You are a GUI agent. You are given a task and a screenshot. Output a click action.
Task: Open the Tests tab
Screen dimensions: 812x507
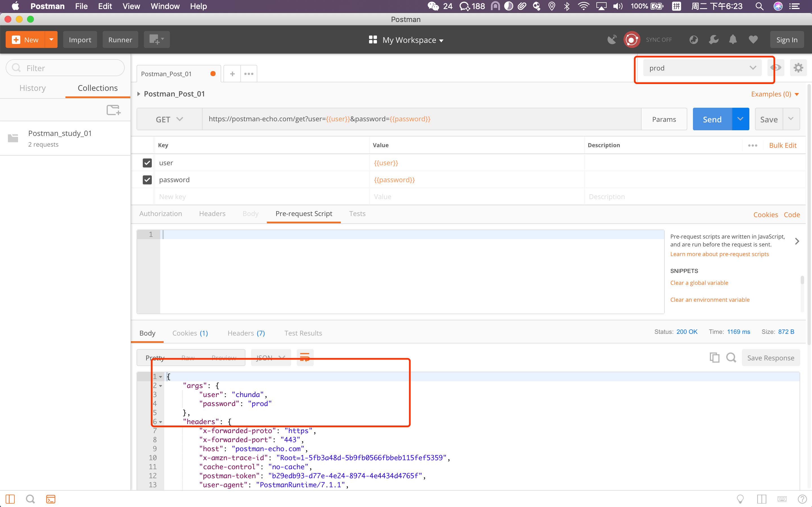pyautogui.click(x=357, y=213)
